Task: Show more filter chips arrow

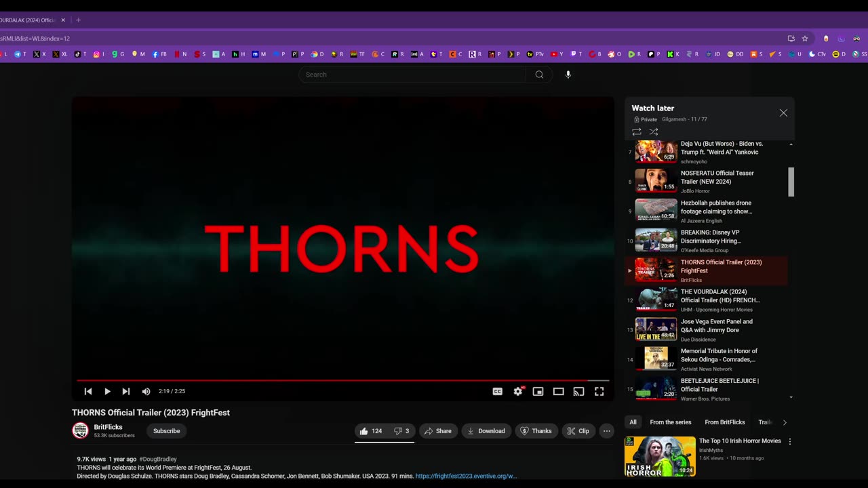Action: [x=785, y=422]
